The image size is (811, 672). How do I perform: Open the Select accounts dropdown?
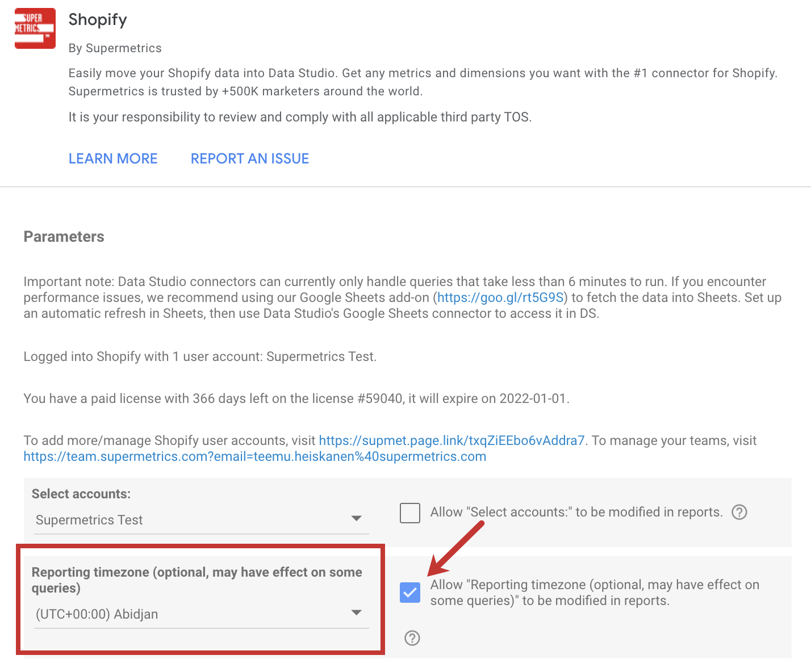point(202,519)
